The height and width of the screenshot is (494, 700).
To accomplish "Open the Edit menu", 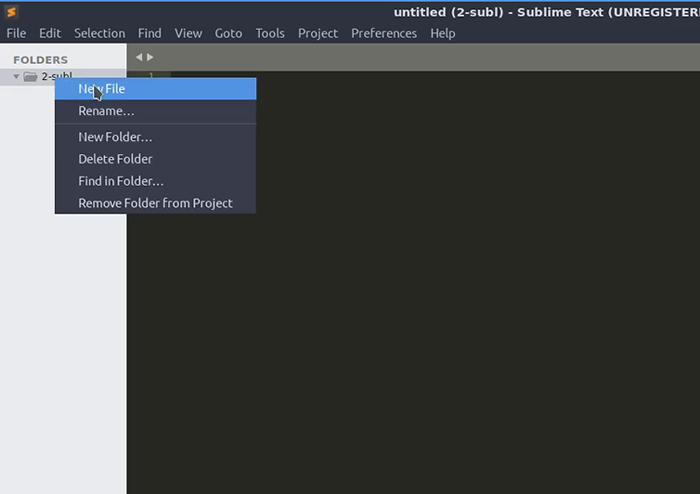I will (x=50, y=33).
